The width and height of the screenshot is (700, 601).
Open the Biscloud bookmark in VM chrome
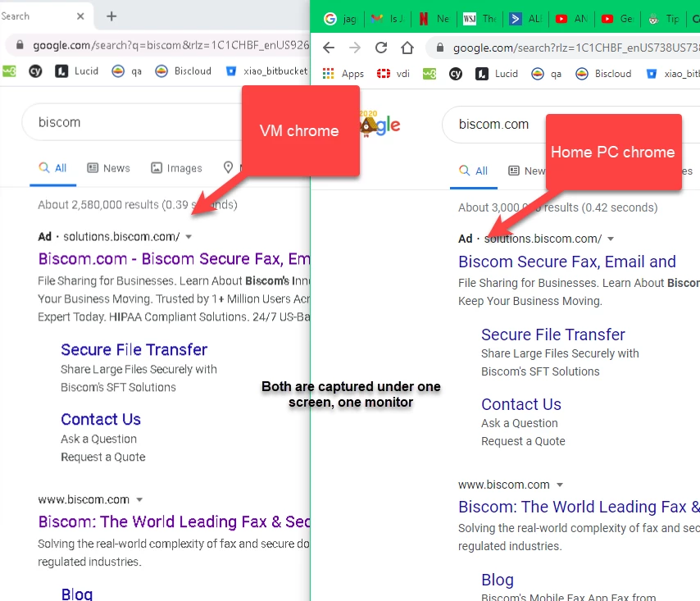coord(183,71)
